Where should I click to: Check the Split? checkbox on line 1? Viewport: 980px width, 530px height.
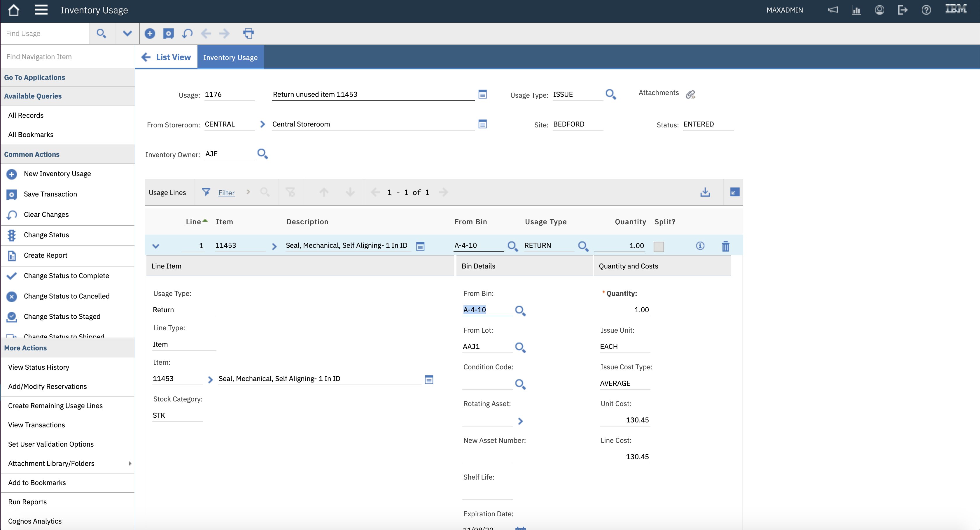tap(659, 246)
